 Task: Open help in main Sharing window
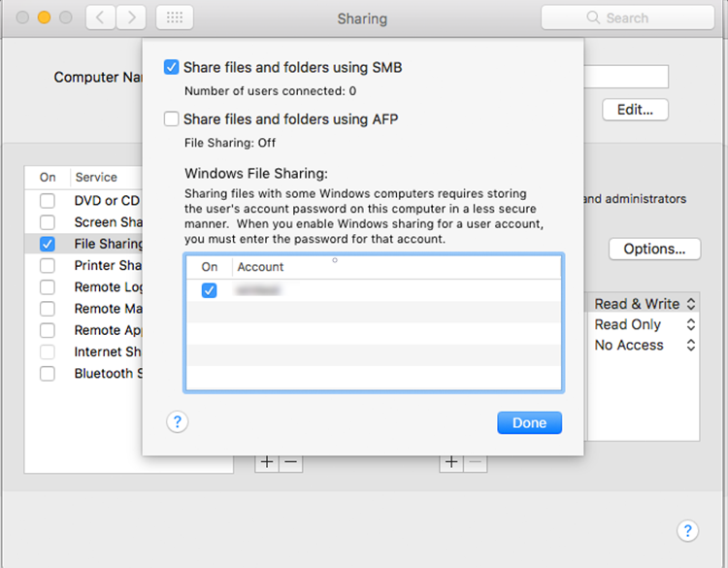point(687,530)
